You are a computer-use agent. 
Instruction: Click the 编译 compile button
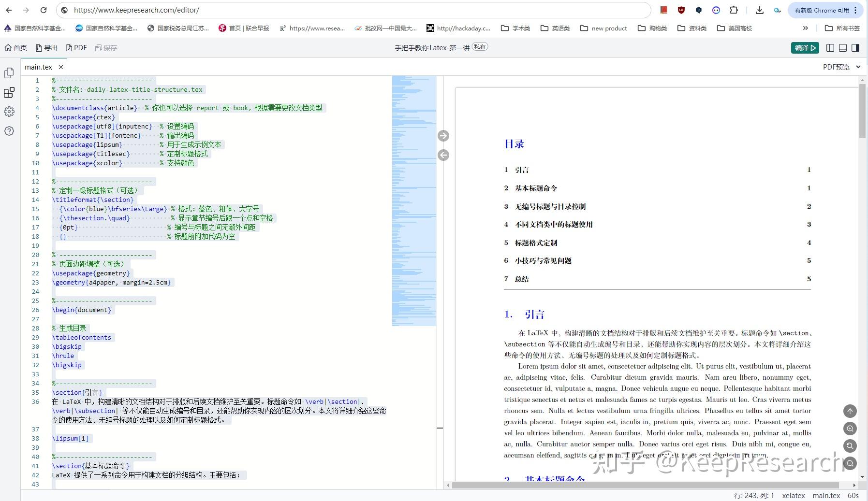click(x=804, y=47)
